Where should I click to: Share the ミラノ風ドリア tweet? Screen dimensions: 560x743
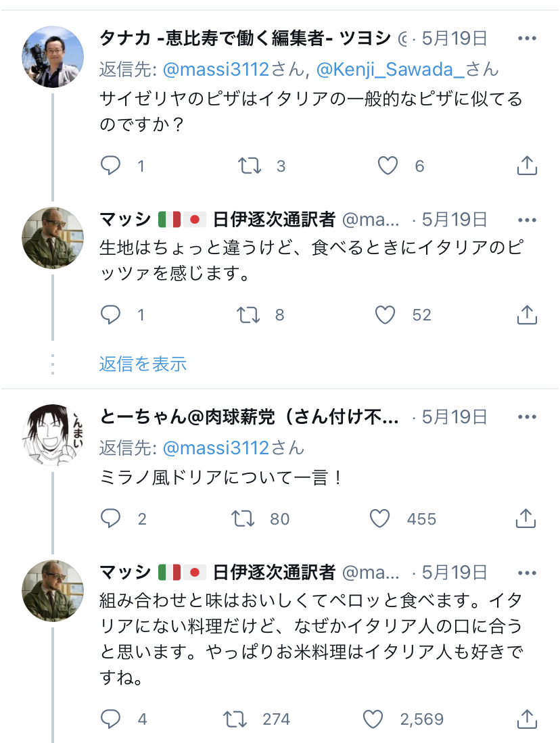pyautogui.click(x=526, y=519)
